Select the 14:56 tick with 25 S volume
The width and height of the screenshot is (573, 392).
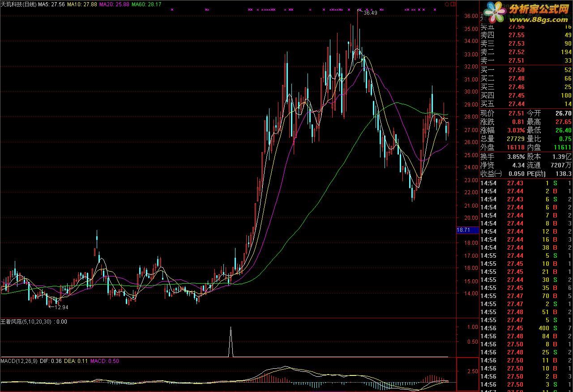pyautogui.click(x=526, y=353)
